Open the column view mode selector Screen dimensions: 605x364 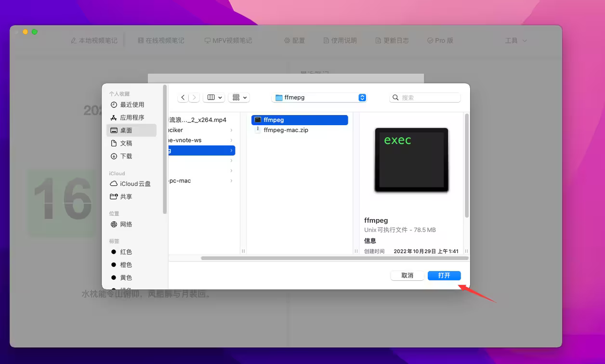214,97
